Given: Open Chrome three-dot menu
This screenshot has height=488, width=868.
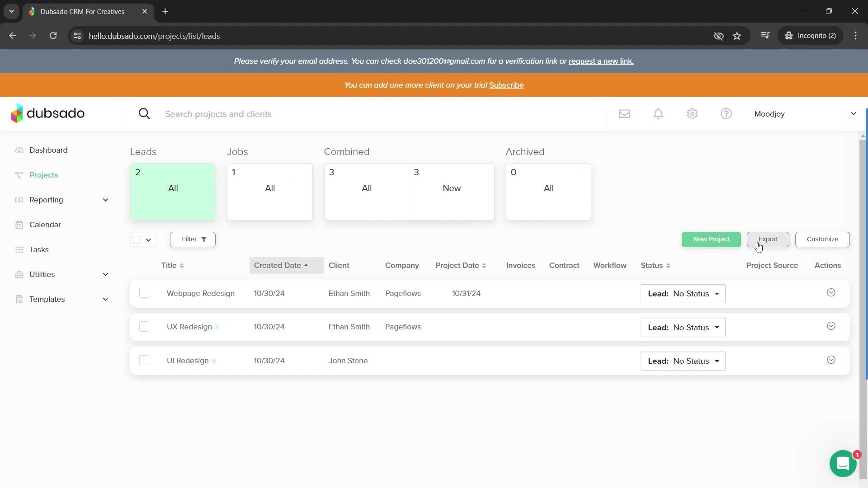Looking at the screenshot, I should point(855,36).
